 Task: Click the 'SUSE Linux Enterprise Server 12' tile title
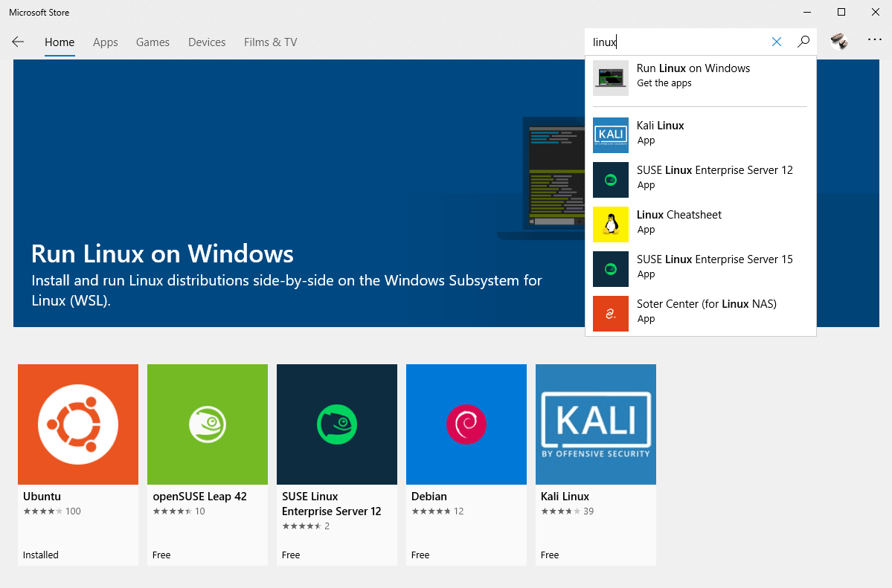(x=332, y=504)
